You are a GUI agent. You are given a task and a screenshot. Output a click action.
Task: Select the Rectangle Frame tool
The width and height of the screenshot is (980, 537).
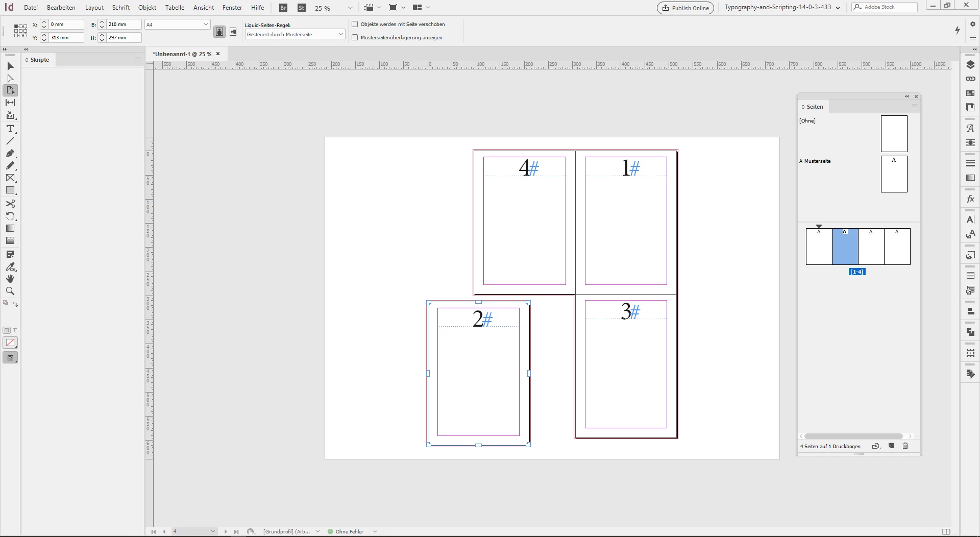tap(10, 178)
